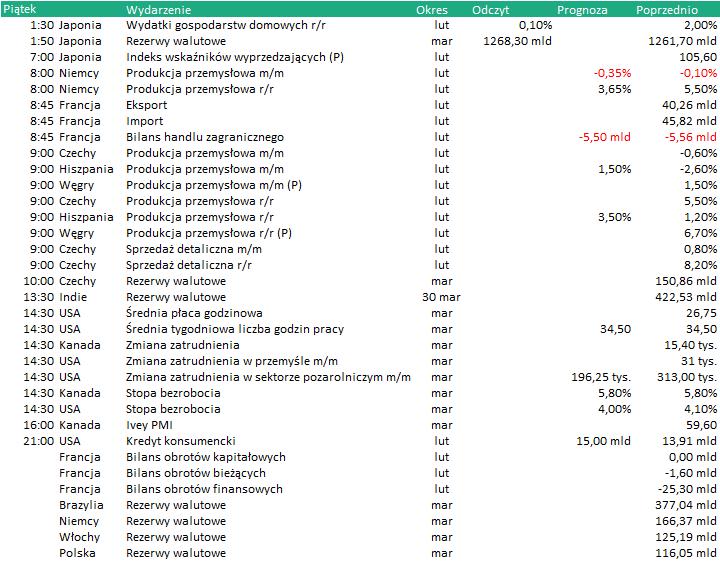Select previous value '313,00 tys.'
The height and width of the screenshot is (561, 720).
click(x=687, y=377)
